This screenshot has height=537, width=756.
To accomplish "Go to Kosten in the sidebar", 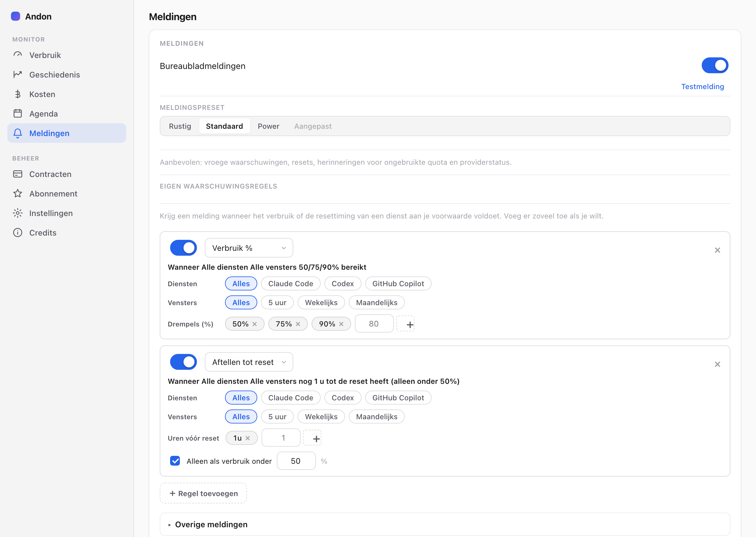I will coord(67,94).
